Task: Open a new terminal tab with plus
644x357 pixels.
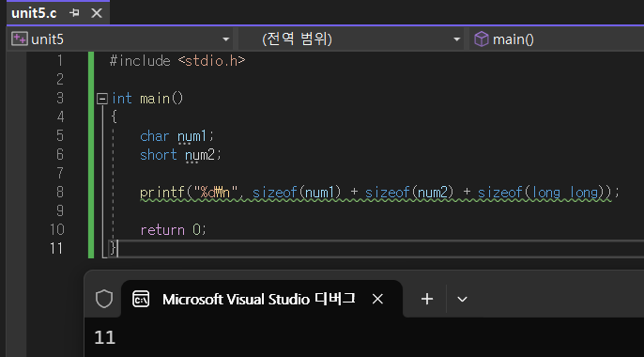Action: coord(427,299)
